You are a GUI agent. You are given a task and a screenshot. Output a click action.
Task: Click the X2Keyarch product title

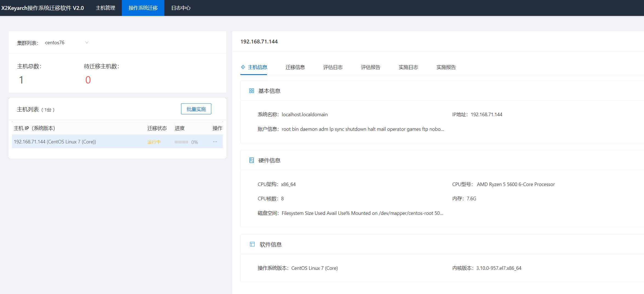(x=43, y=8)
